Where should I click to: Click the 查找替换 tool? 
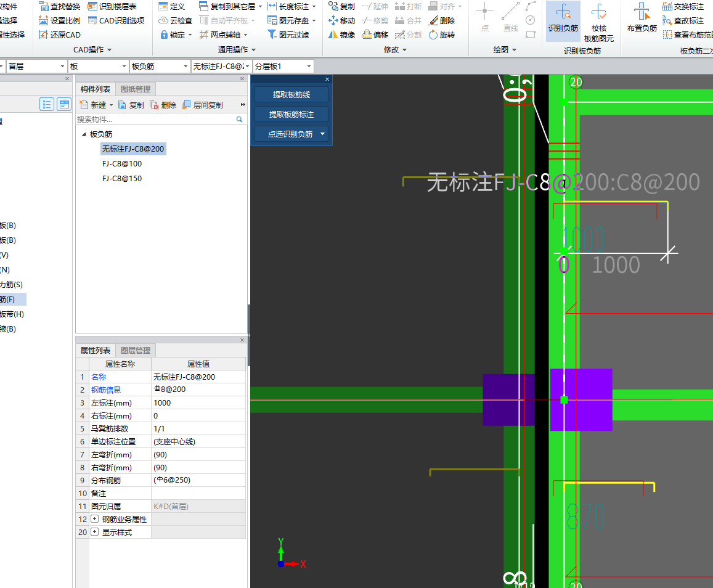[x=60, y=6]
